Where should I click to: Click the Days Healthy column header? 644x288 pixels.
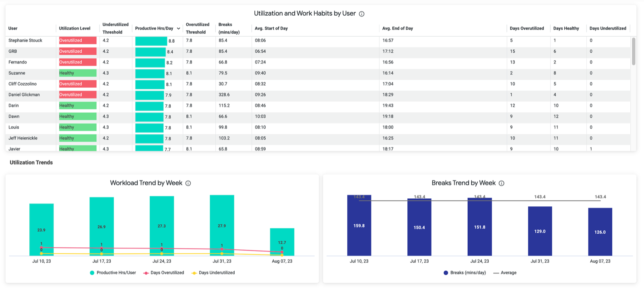pyautogui.click(x=566, y=29)
